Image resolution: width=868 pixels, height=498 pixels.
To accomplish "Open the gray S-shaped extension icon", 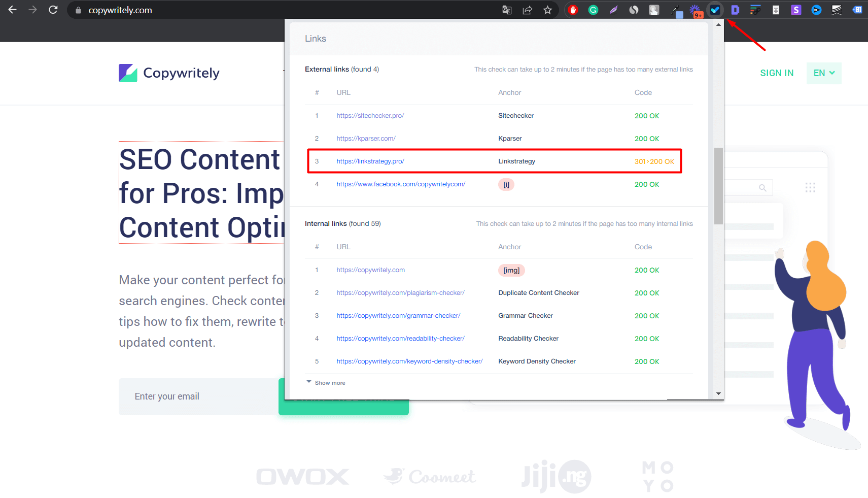I will [x=634, y=10].
